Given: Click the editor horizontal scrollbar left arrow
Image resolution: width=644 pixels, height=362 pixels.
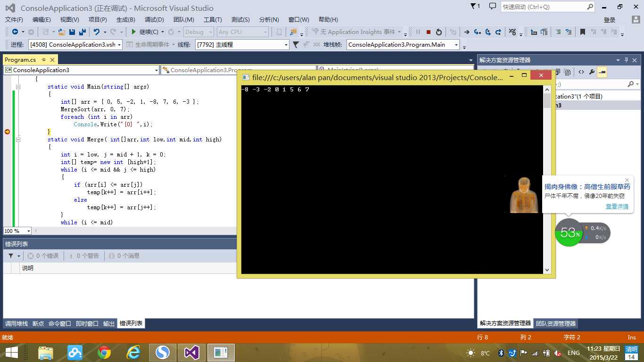Looking at the screenshot, I should pyautogui.click(x=36, y=231).
